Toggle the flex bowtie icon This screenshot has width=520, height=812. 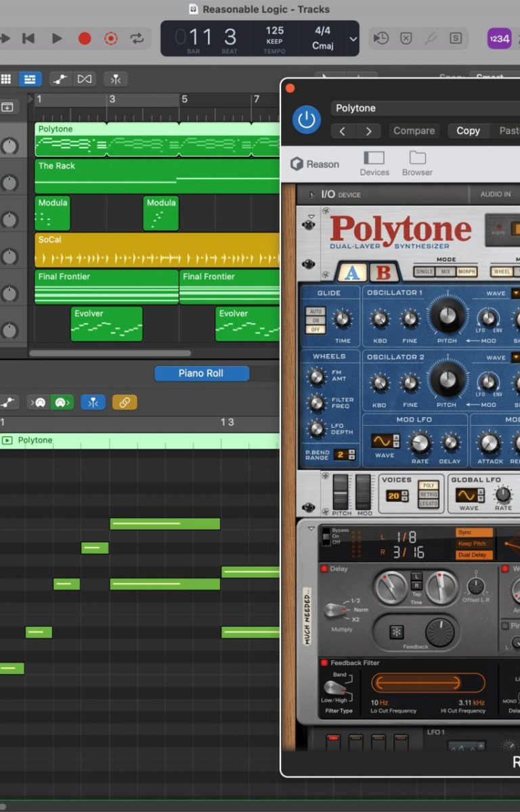click(85, 79)
